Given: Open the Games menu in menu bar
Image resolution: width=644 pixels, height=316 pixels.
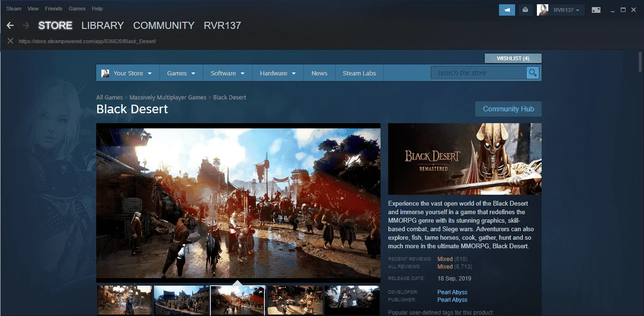Looking at the screenshot, I should [77, 9].
